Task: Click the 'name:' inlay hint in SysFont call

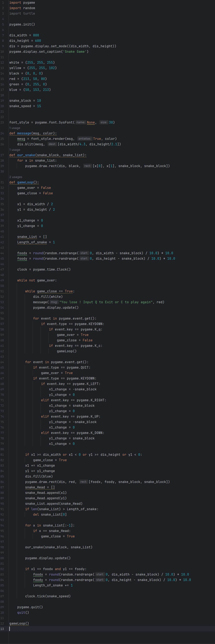Action: [81, 122]
